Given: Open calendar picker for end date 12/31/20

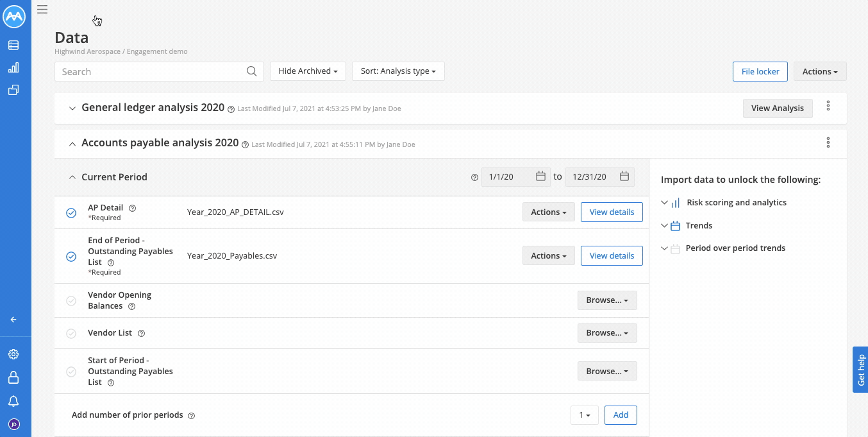Looking at the screenshot, I should coord(624,176).
